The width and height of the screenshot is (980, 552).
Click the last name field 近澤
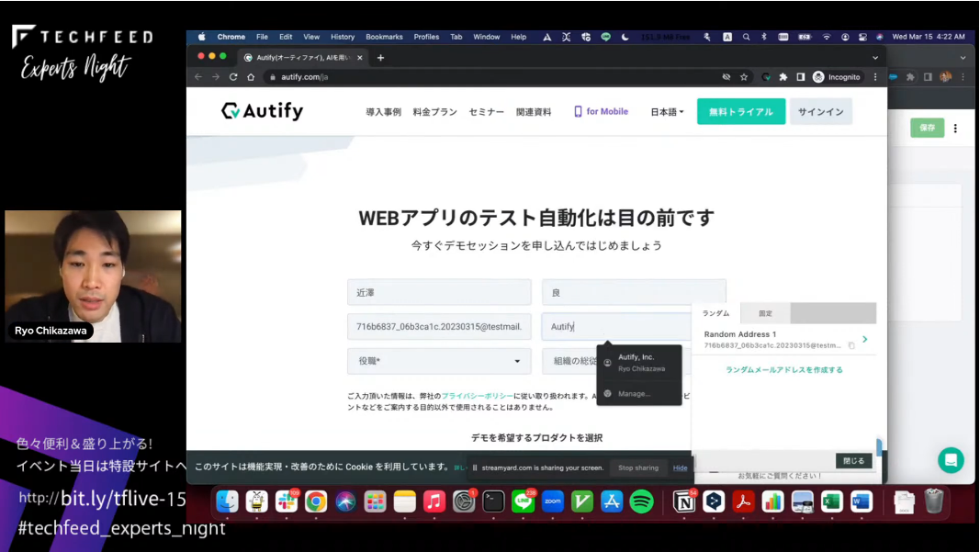(x=439, y=292)
